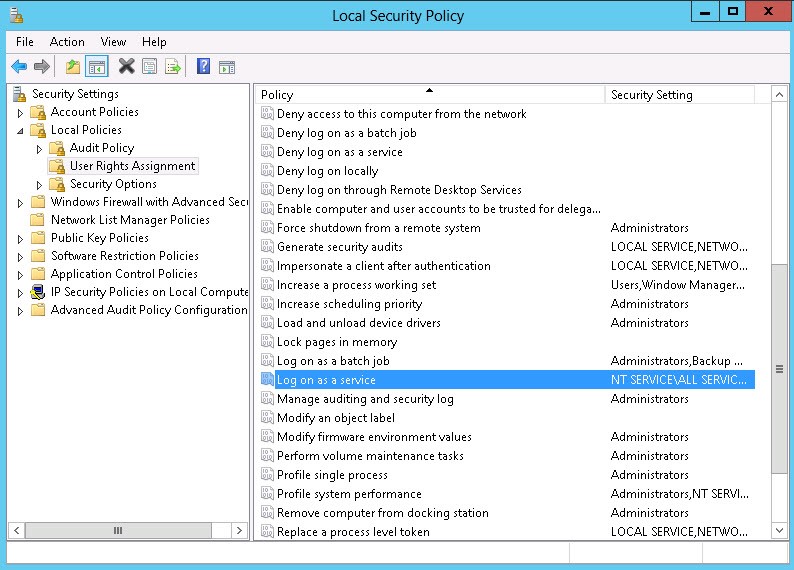794x570 pixels.
Task: Open the Action menu
Action: click(67, 42)
